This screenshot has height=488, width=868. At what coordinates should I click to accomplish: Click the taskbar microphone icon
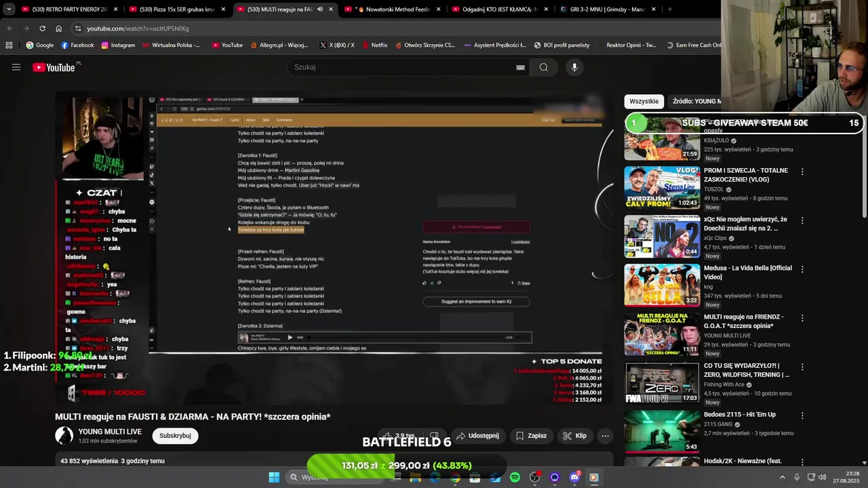797,478
